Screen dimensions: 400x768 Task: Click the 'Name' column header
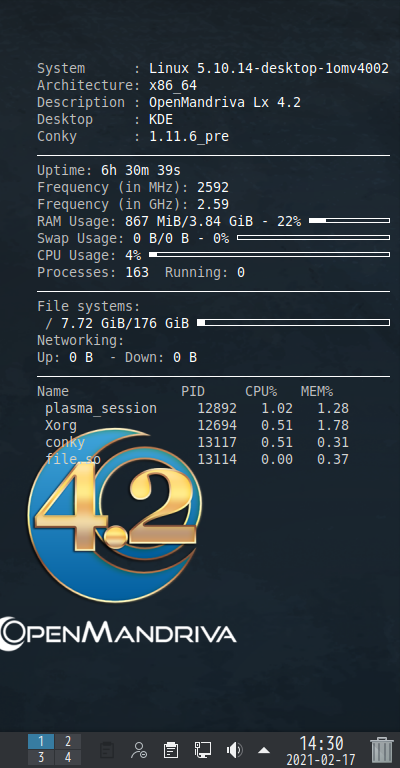tap(53, 391)
